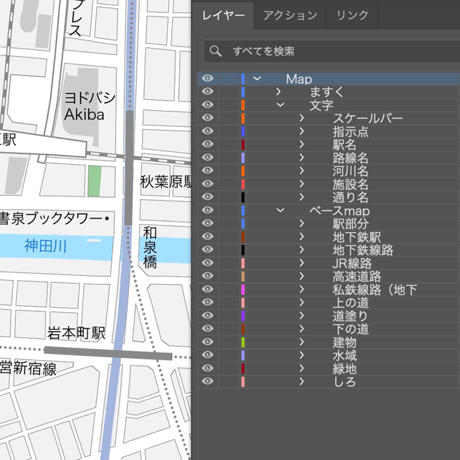Screen dimensions: 460x460
Task: Expand the 建物 sublayer
Action: coord(302,342)
